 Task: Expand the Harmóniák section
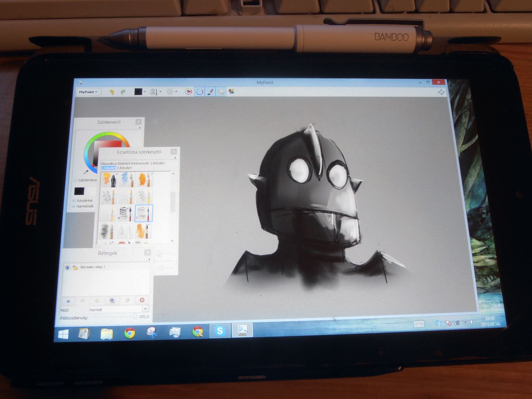coord(73,206)
